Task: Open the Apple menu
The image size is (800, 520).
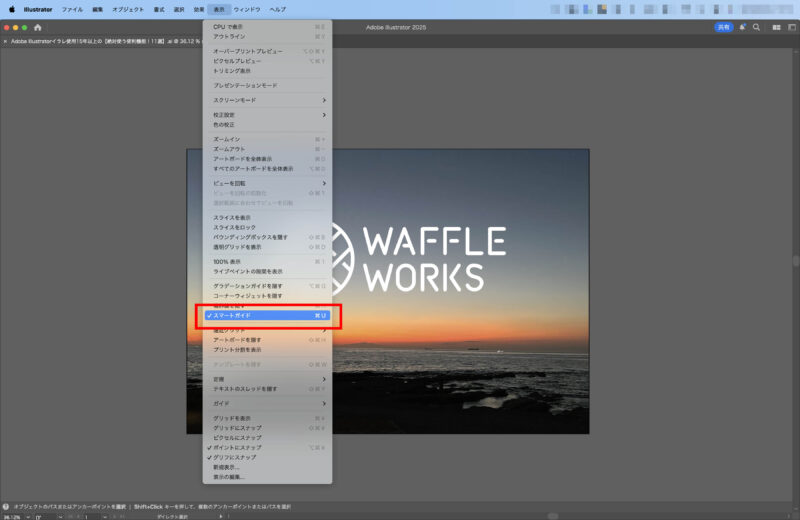Action: pos(12,9)
